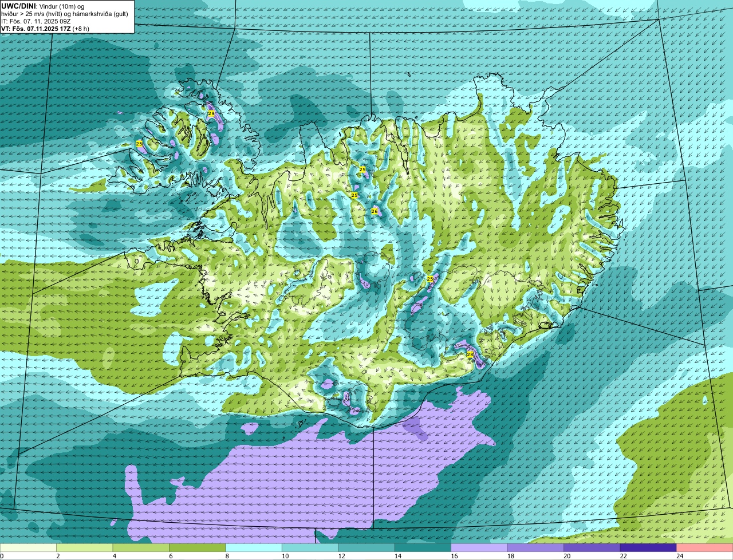The height and width of the screenshot is (560, 733).
Task: Click the legend tick label 8
Action: [226, 555]
